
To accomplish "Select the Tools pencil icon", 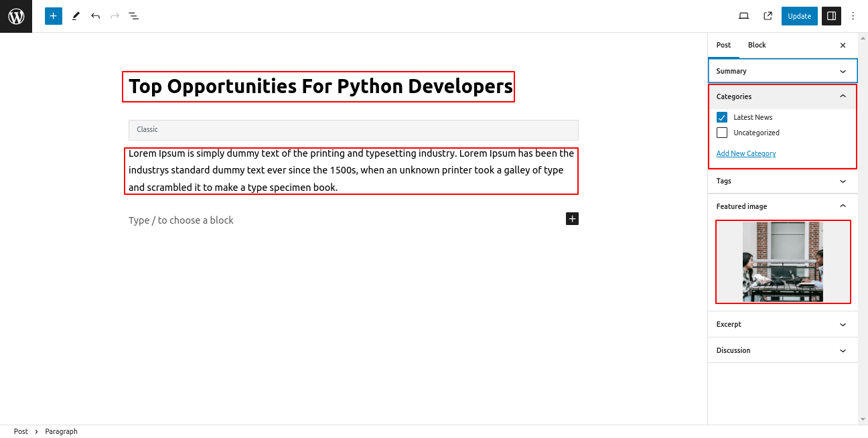I will 76,16.
